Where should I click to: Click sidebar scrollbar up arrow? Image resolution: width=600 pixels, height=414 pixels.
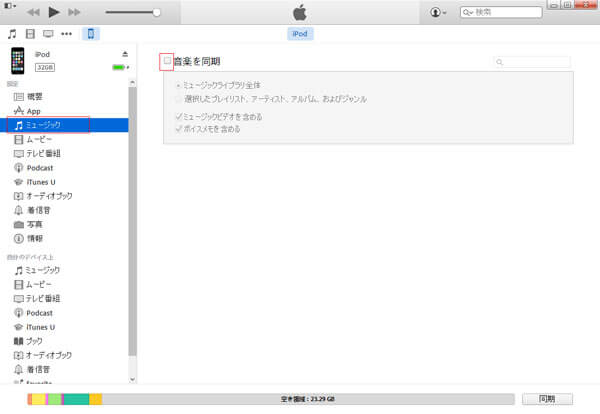(132, 83)
